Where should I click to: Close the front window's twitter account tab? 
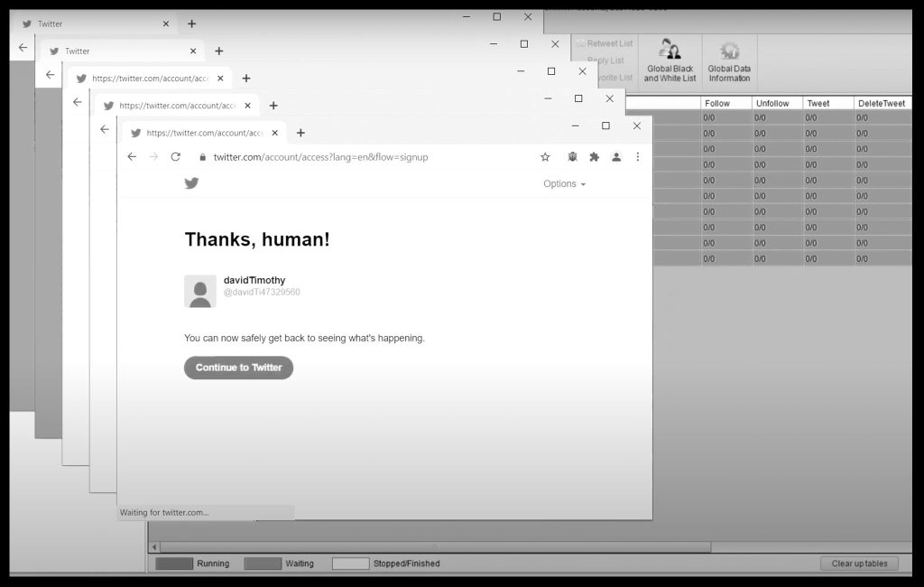tap(274, 133)
